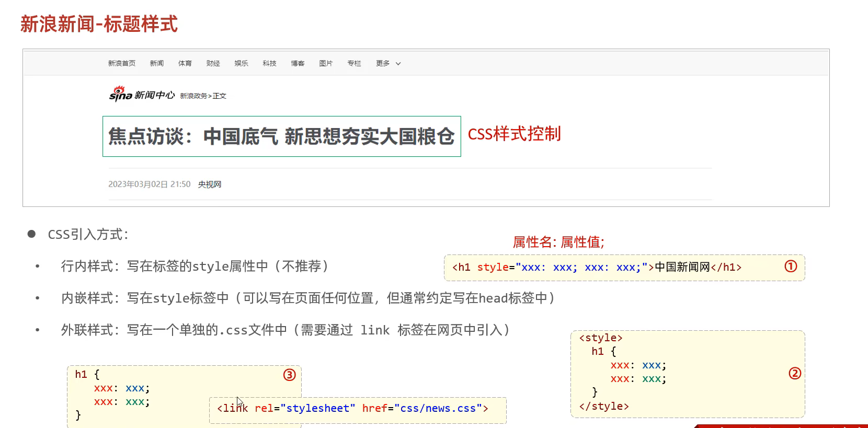Click the Sina 新闻中心 logo
This screenshot has height=428, width=868.
tap(142, 94)
